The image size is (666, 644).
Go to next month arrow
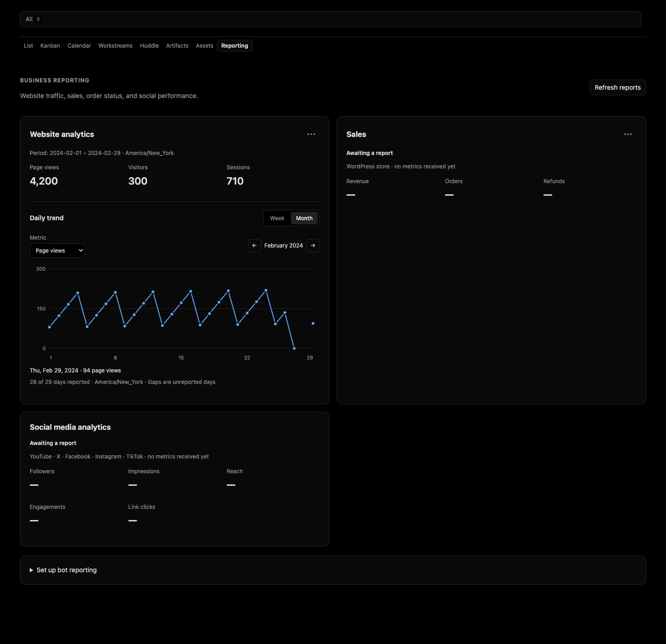313,246
